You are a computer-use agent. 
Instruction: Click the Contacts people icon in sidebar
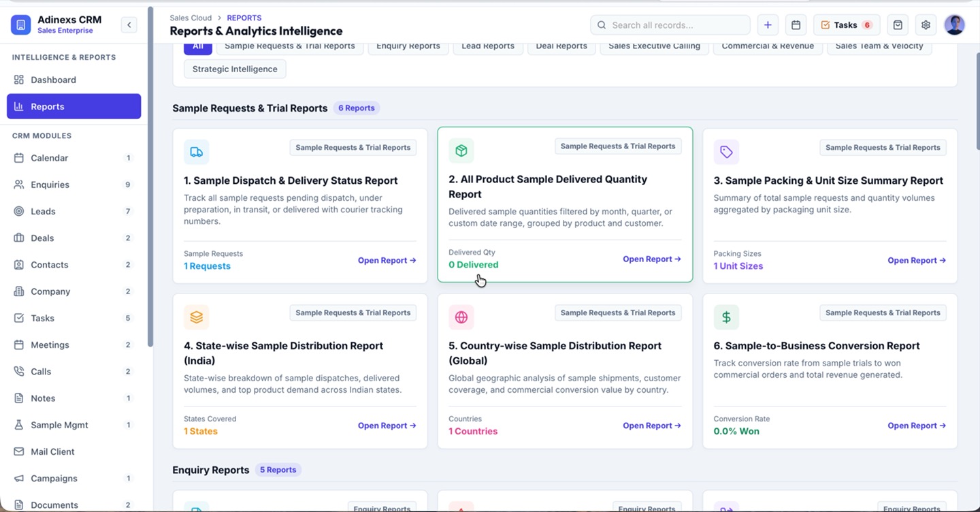(19, 265)
